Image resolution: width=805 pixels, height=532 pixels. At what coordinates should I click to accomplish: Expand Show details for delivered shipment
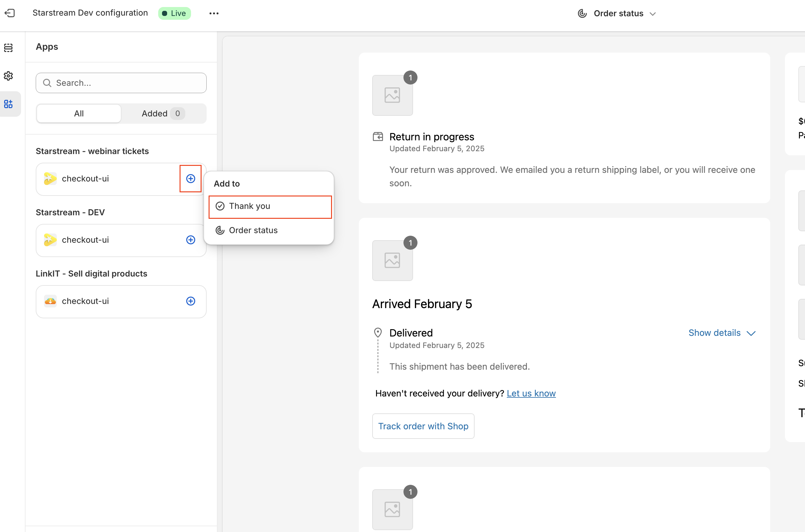[x=721, y=333]
